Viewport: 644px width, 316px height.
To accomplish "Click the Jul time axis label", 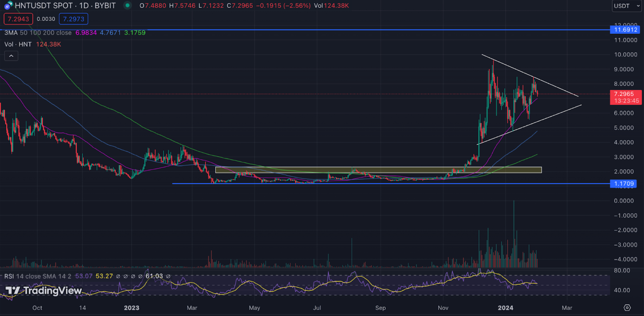I will click(x=317, y=308).
